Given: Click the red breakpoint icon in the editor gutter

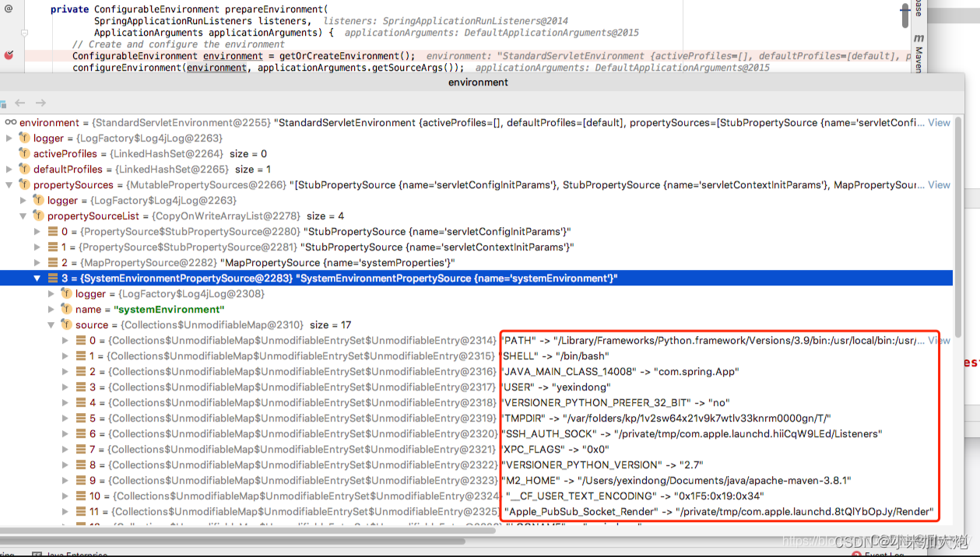Looking at the screenshot, I should (8, 54).
